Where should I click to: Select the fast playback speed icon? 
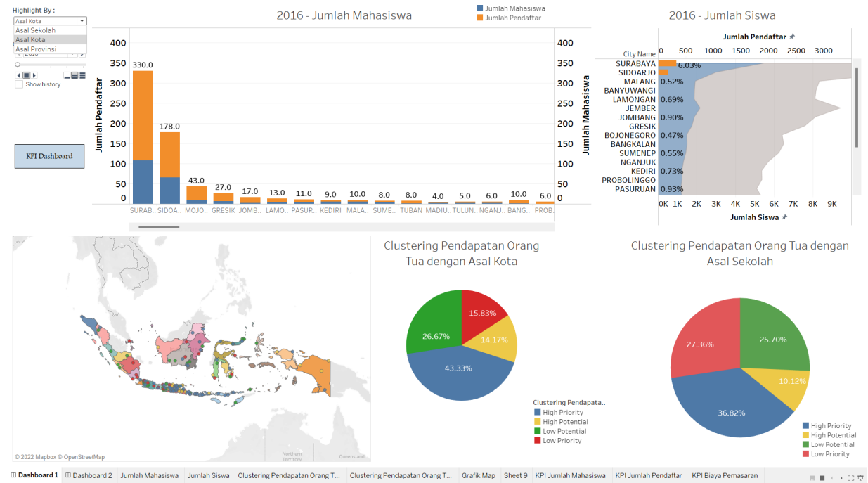[82, 75]
